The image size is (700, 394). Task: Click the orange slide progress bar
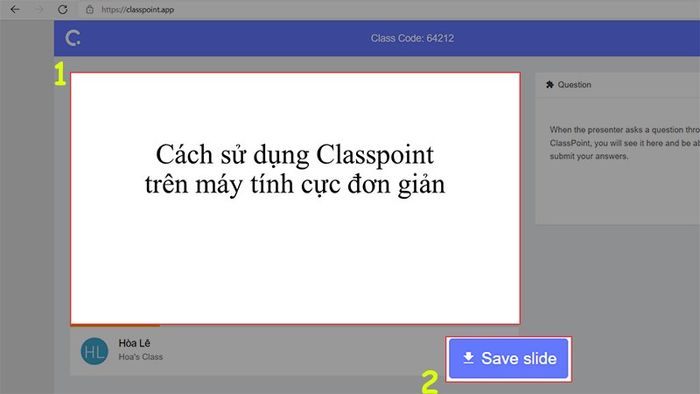(115, 325)
